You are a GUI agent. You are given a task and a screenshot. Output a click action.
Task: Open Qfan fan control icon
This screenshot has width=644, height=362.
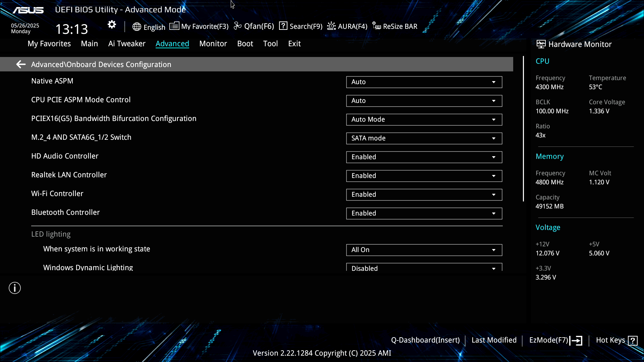pos(237,26)
